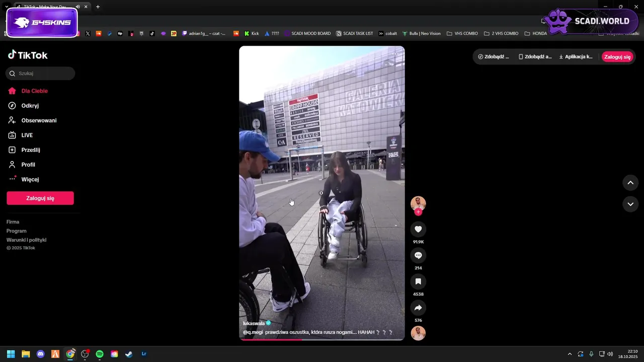Save the video with the bookmark icon

pyautogui.click(x=418, y=282)
